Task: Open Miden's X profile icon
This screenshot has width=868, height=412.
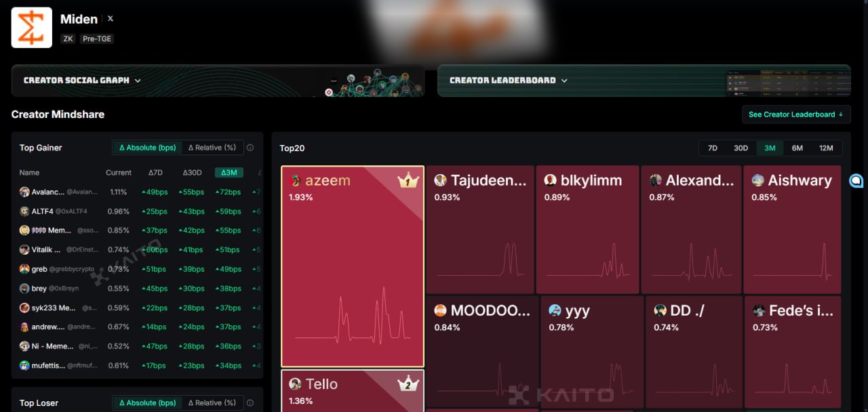Action: tap(111, 19)
